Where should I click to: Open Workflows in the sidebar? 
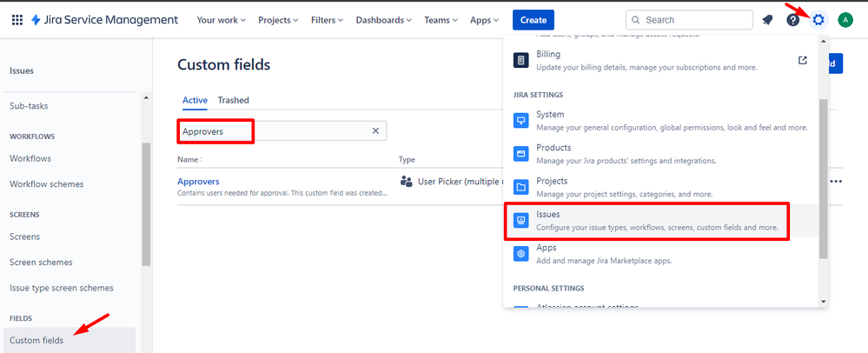(x=30, y=158)
